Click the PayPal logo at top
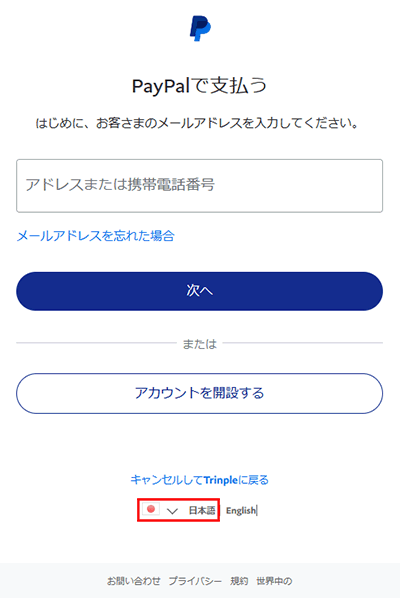The image size is (400, 598). point(200,28)
